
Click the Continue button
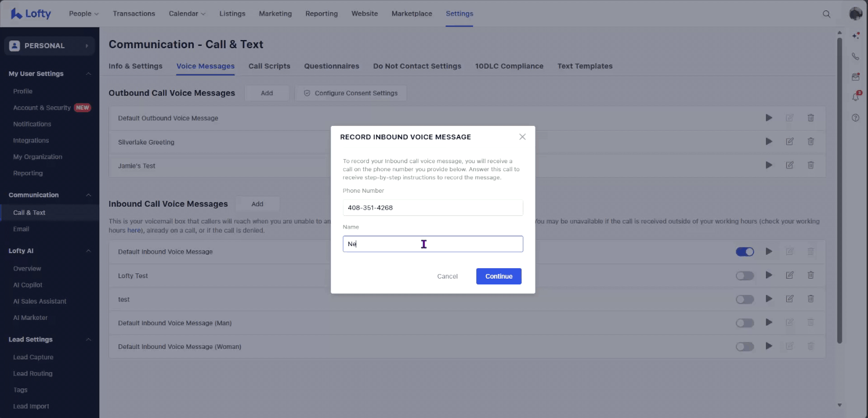pos(498,276)
